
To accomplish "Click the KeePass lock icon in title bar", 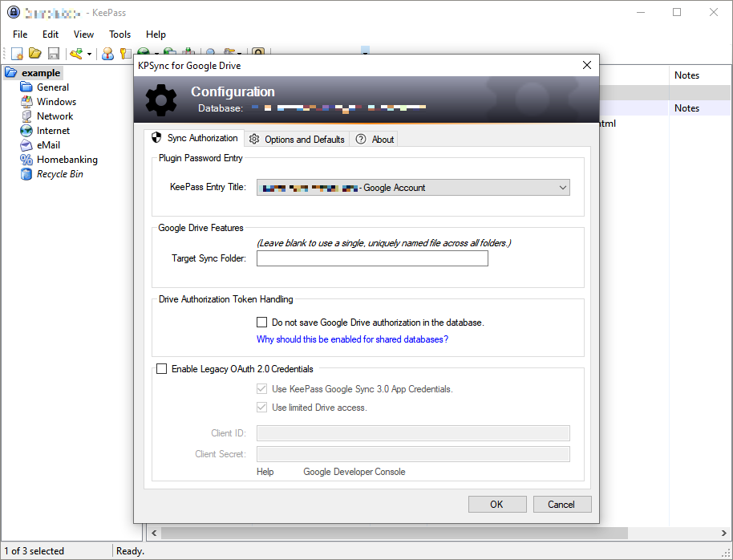I will click(x=14, y=12).
